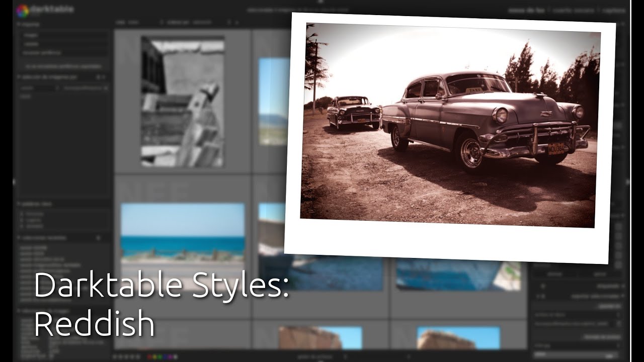This screenshot has width=644, height=362.
Task: Click the 'imagen' import button
Action: coord(64,35)
